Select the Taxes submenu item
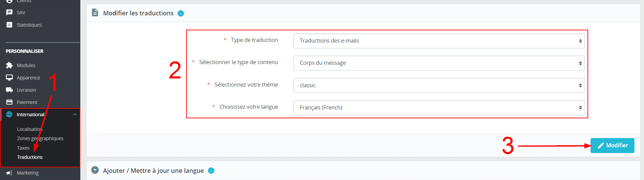644x180 pixels. [x=23, y=148]
